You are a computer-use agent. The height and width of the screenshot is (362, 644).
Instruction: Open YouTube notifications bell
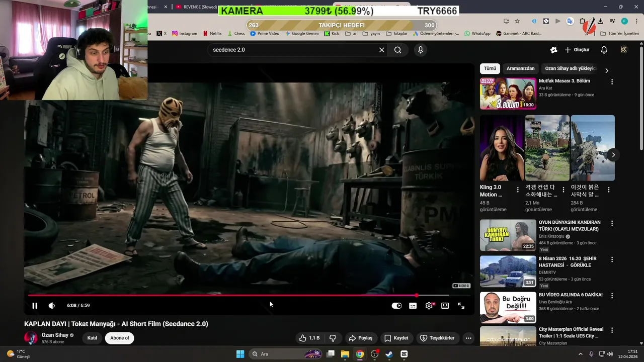(604, 50)
